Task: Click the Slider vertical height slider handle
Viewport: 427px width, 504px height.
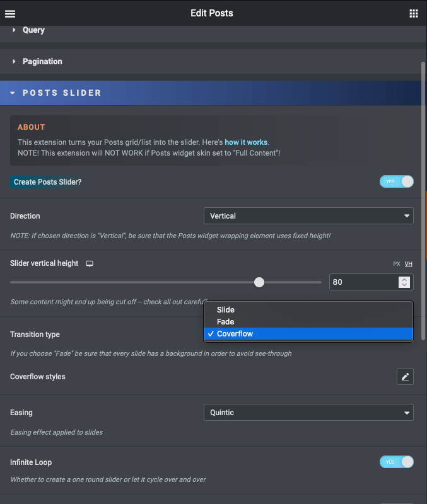Action: click(x=259, y=282)
